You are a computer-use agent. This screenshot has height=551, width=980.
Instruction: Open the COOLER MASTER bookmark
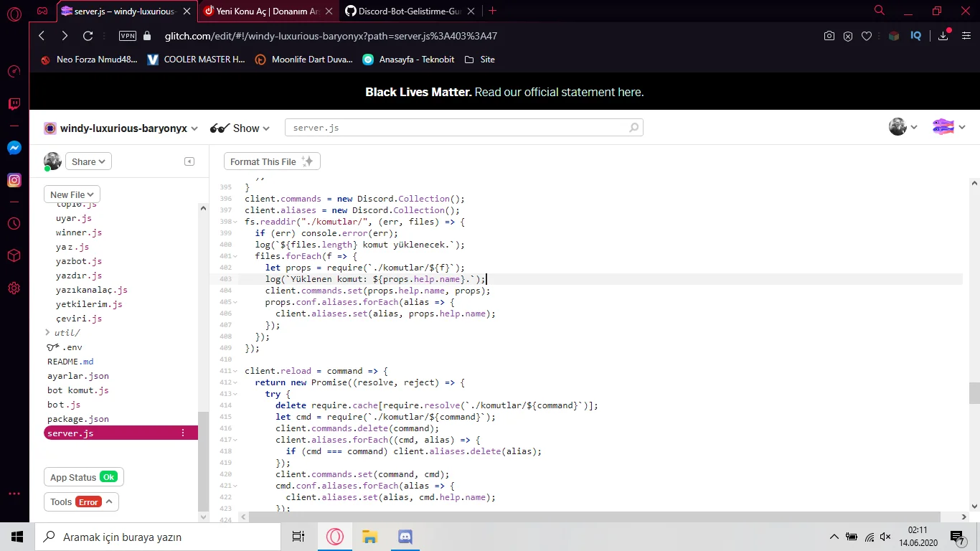196,60
